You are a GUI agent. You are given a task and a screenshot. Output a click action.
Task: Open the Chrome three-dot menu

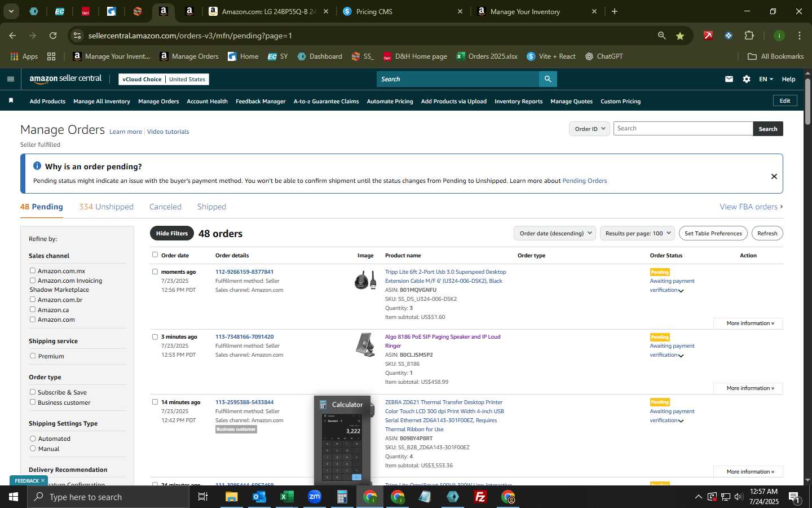(800, 36)
